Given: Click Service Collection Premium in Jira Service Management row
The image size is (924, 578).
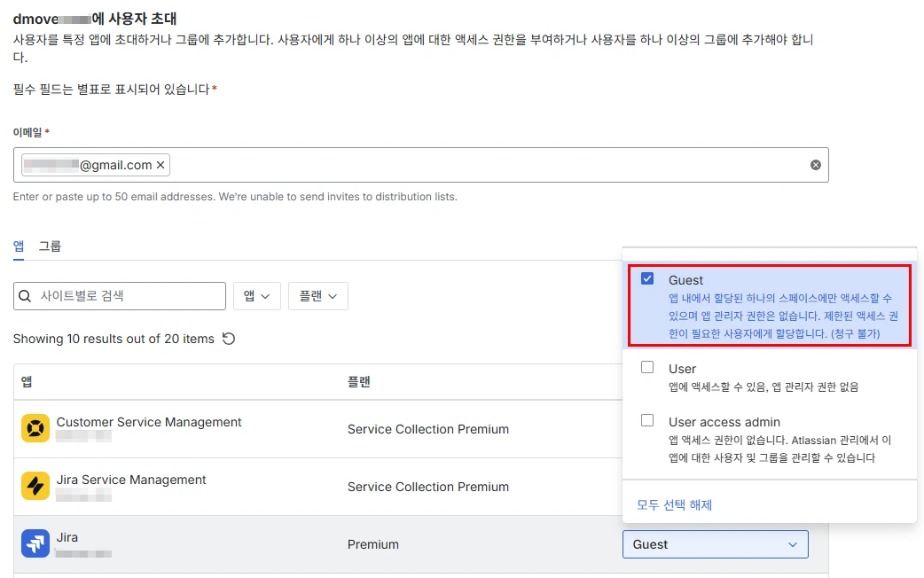Looking at the screenshot, I should (x=427, y=487).
